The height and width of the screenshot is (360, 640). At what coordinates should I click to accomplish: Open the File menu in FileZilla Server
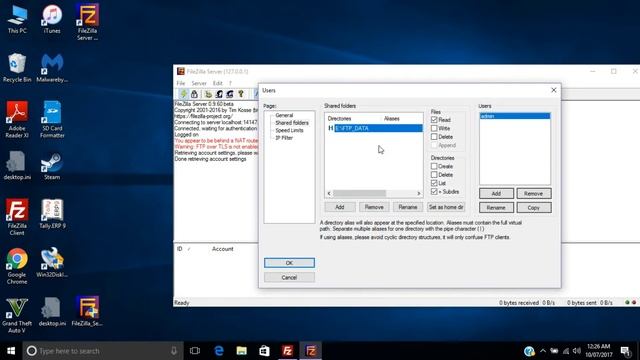coord(181,83)
